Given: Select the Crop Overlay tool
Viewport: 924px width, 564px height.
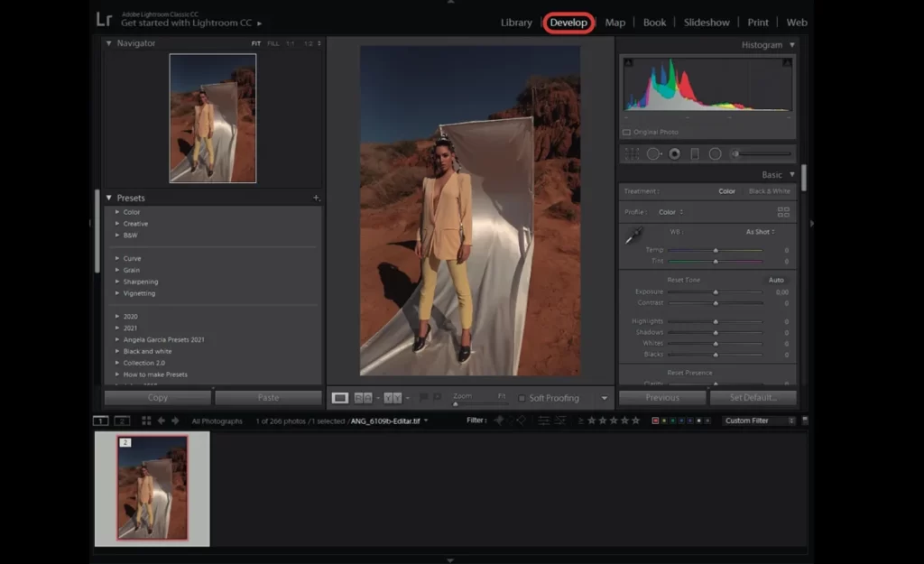Looking at the screenshot, I should [632, 153].
